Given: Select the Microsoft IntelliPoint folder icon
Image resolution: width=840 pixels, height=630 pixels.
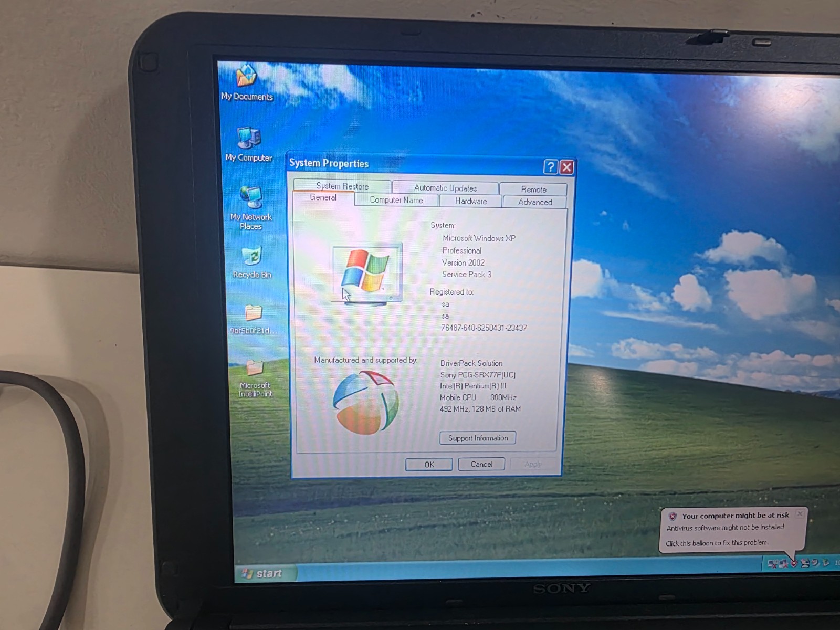Looking at the screenshot, I should click(255, 378).
